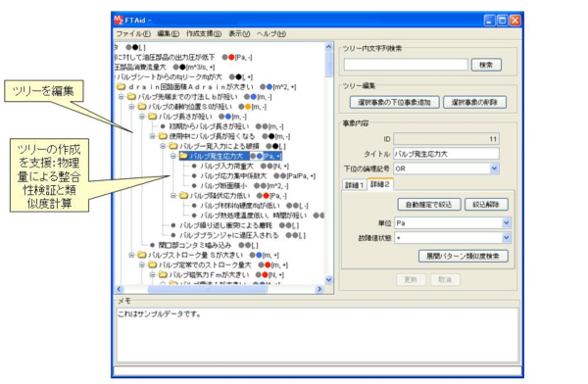Click folder icon beside バルブ先端までの寸法Lbが短い
The image size is (588, 384).
click(x=131, y=97)
